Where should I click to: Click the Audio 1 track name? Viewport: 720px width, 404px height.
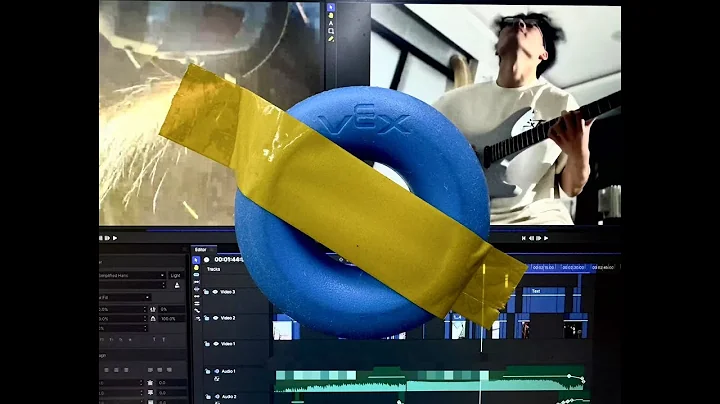click(229, 371)
